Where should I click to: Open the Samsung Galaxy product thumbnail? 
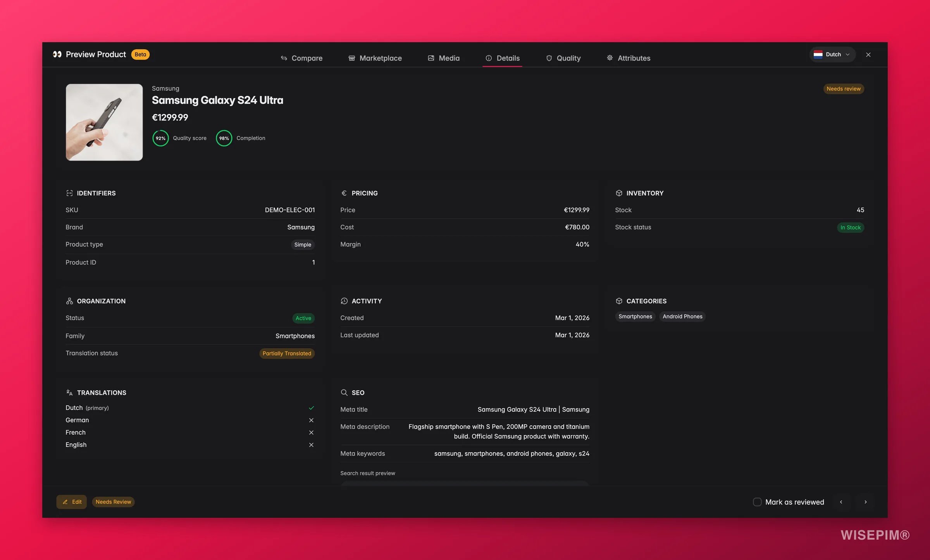pyautogui.click(x=104, y=122)
